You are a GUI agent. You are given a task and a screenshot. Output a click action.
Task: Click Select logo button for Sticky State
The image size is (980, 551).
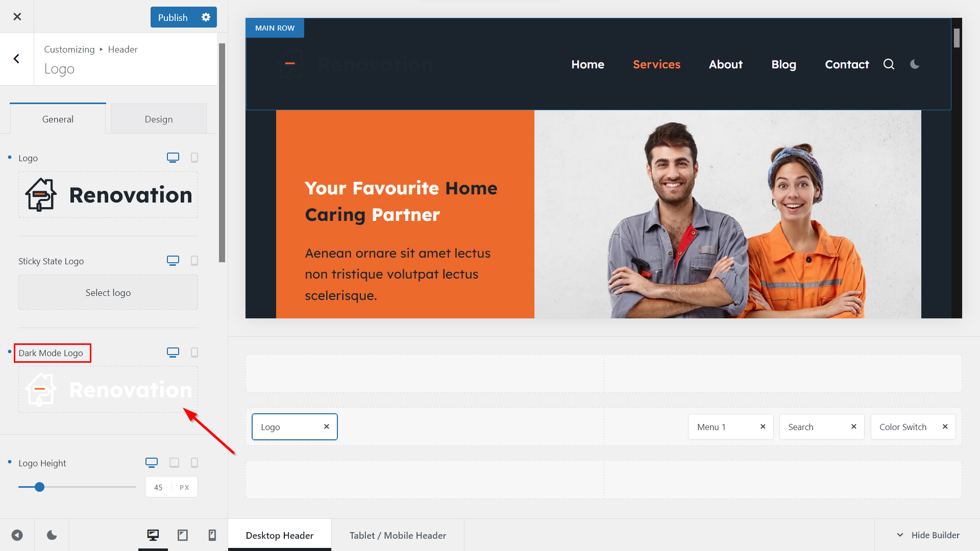pyautogui.click(x=108, y=292)
